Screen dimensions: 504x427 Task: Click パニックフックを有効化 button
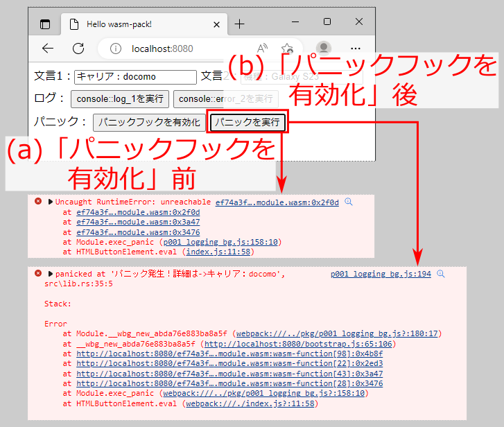tap(149, 123)
